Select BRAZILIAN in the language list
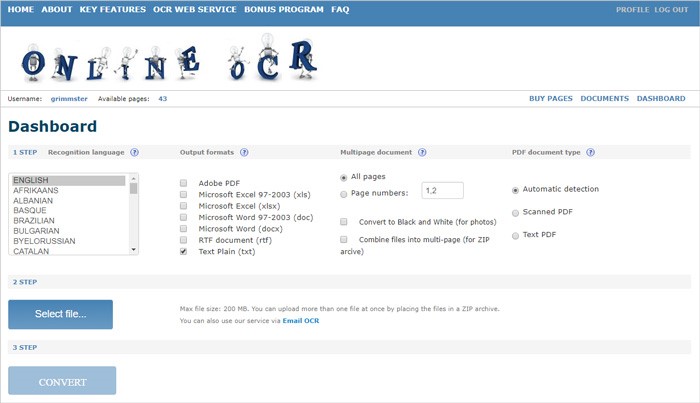700x403 pixels. pyautogui.click(x=69, y=220)
